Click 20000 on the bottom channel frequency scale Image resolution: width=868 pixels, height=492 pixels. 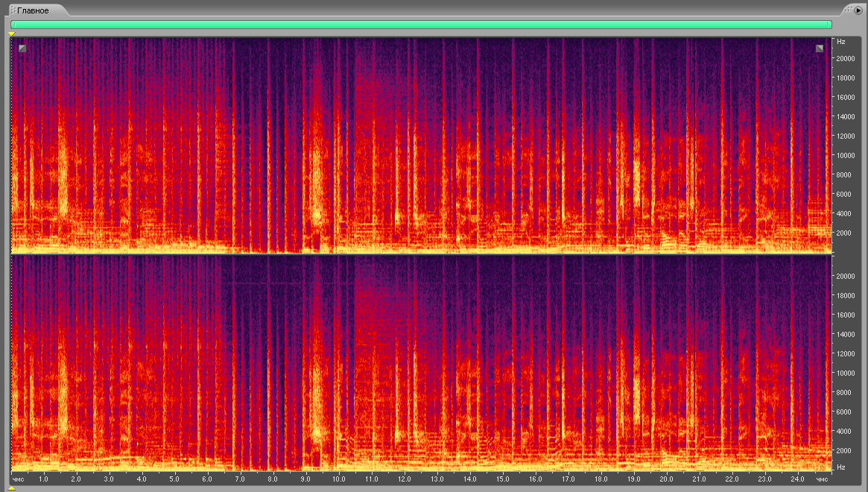846,277
